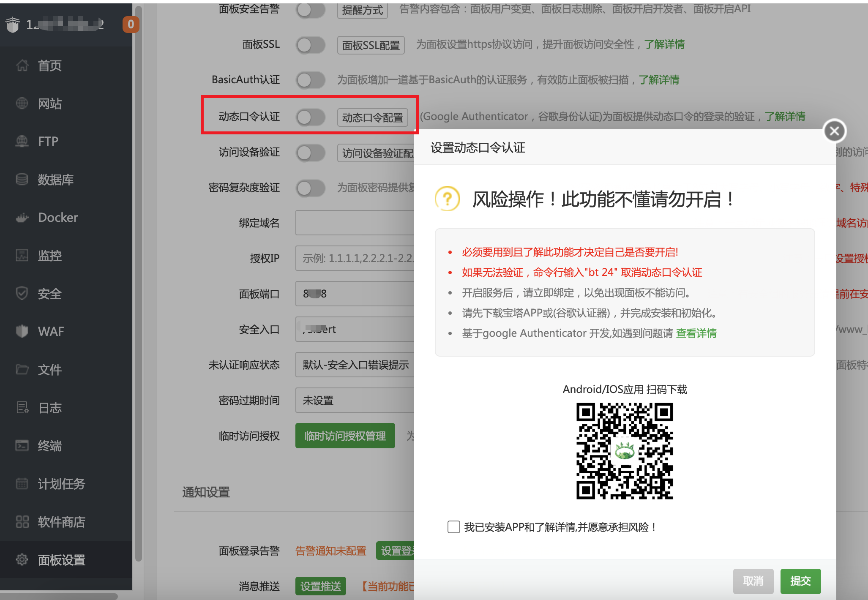Check 我已安装APP和了解详情 risk checkbox
Screen dimensions: 868x600
(454, 527)
